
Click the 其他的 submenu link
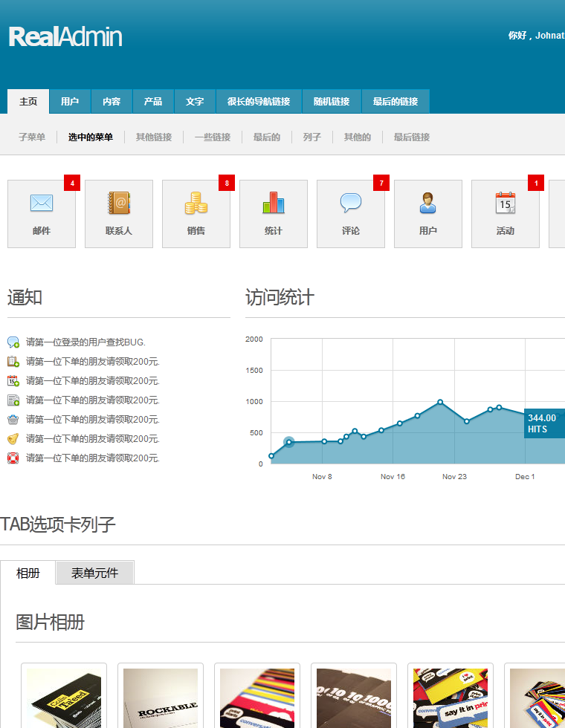tap(358, 137)
